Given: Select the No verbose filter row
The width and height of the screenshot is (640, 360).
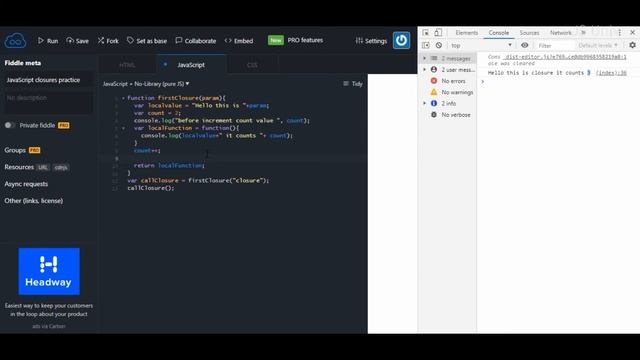Looking at the screenshot, I should coord(448,115).
